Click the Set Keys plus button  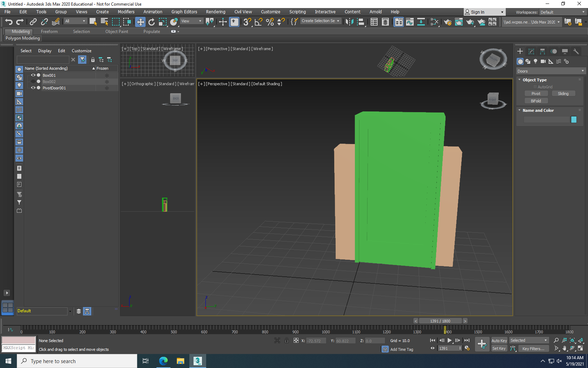click(x=482, y=344)
